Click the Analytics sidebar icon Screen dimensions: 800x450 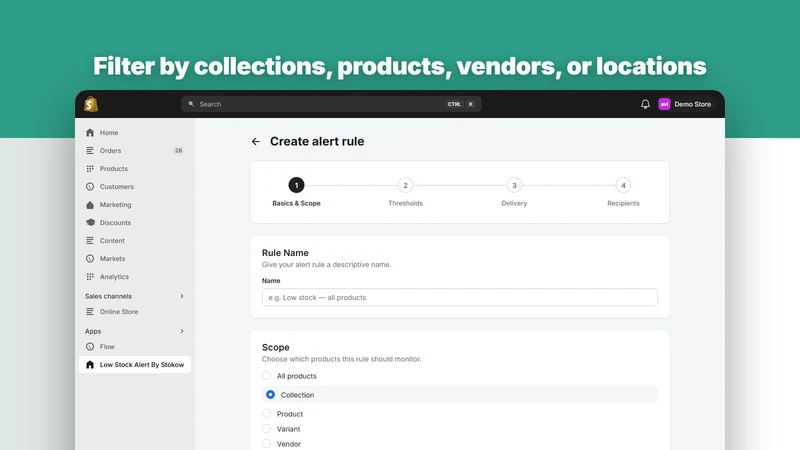[x=90, y=277]
